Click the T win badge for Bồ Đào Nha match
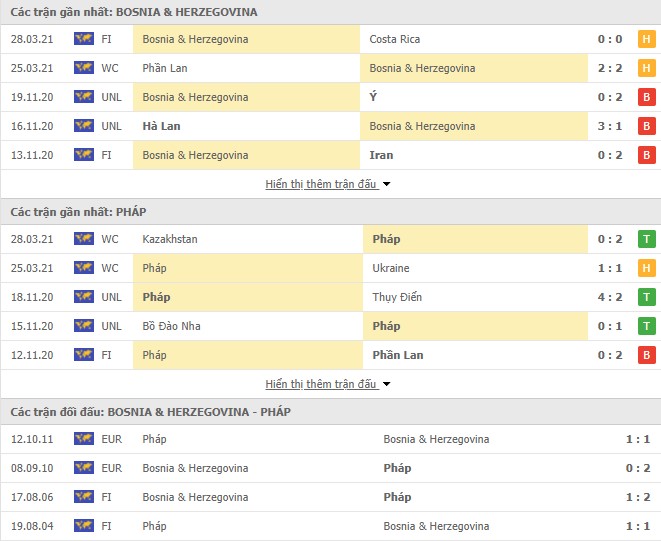 point(647,326)
